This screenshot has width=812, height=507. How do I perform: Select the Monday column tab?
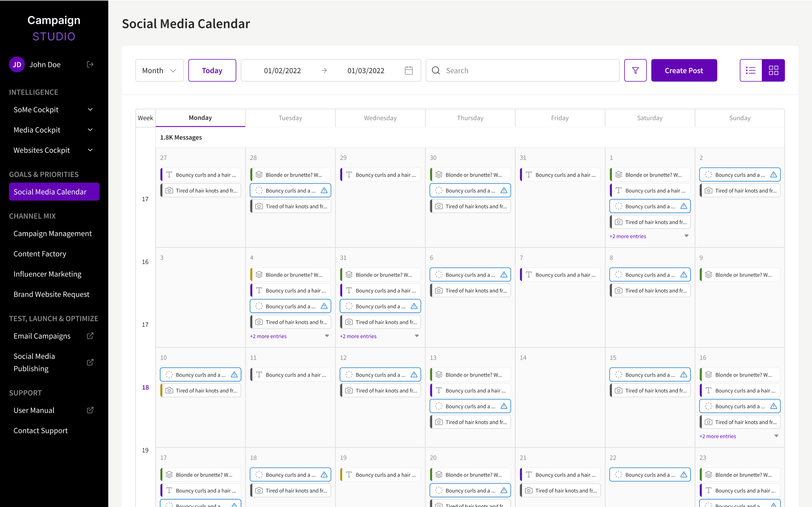(200, 118)
